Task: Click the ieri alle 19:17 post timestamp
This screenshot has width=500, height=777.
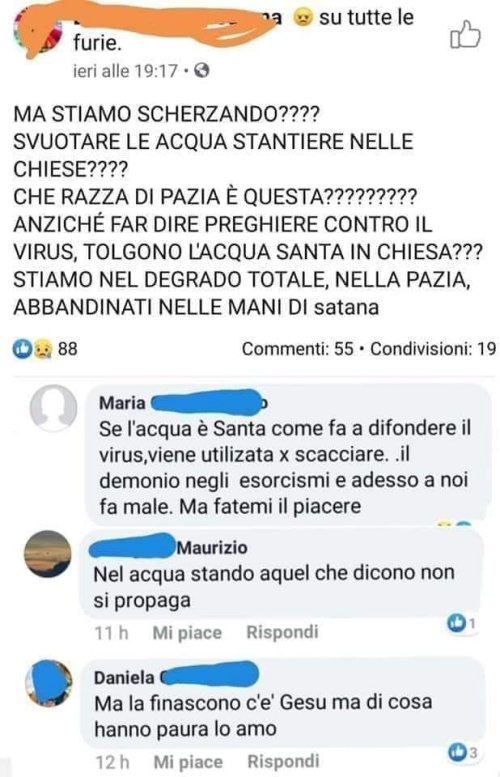Action: click(125, 71)
